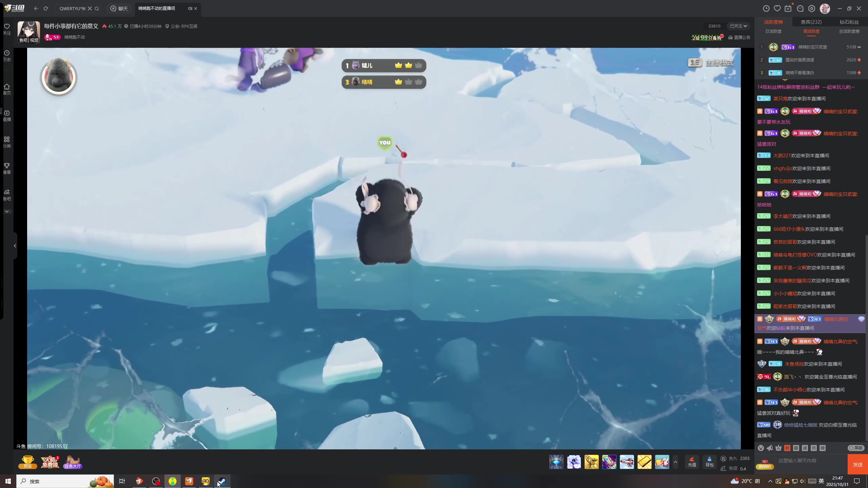The height and width of the screenshot is (488, 868).
Task: Click the megaphone broadcast icon in chat
Action: 770,448
